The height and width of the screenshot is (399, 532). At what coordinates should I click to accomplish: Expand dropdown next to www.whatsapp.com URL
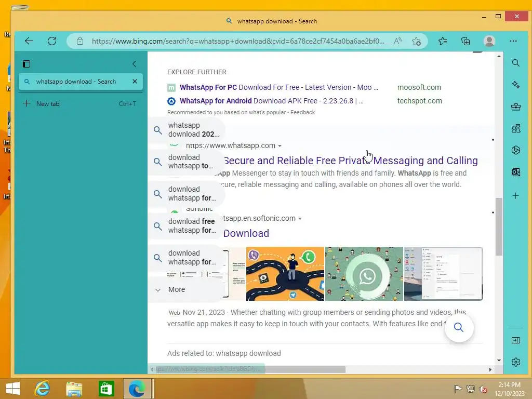(x=280, y=146)
